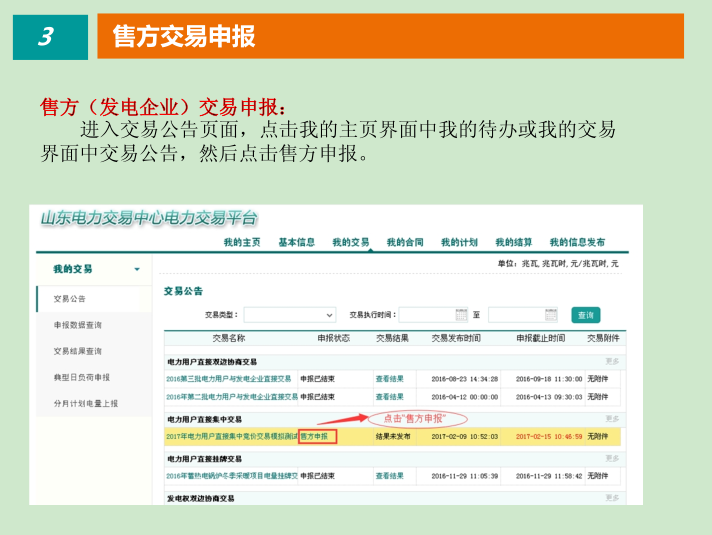712x535 pixels.
Task: Click the highlighted 售方申报 link
Action: coord(315,436)
